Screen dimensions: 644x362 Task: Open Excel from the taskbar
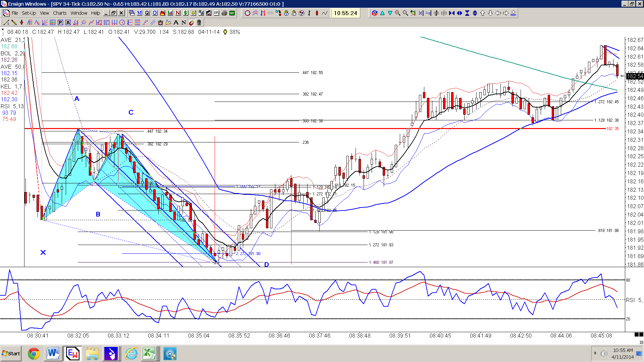149,354
